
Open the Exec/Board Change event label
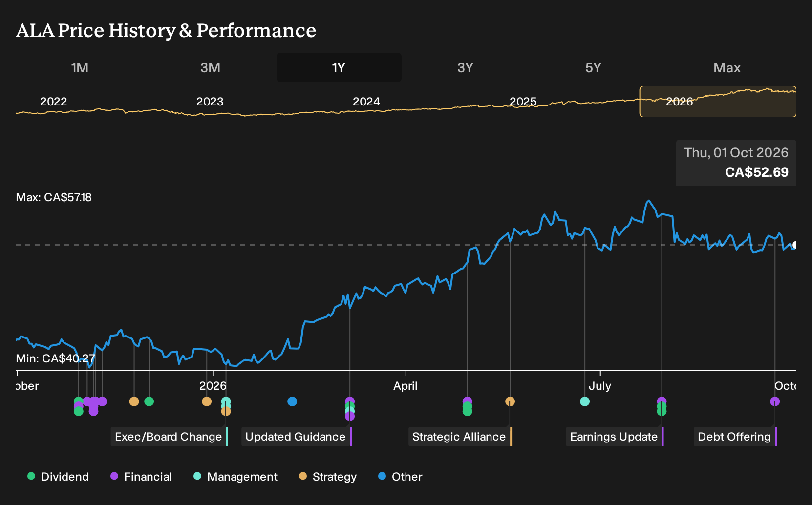coord(170,437)
